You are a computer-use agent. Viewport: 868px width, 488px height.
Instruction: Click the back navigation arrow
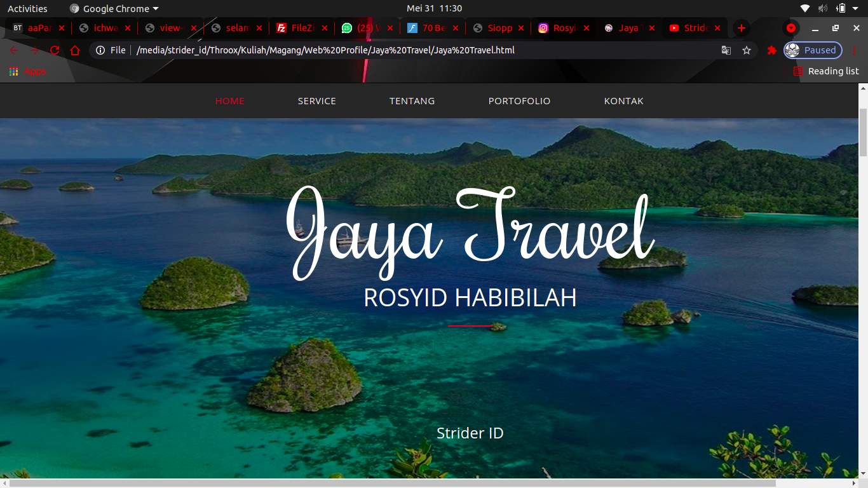pyautogui.click(x=14, y=50)
